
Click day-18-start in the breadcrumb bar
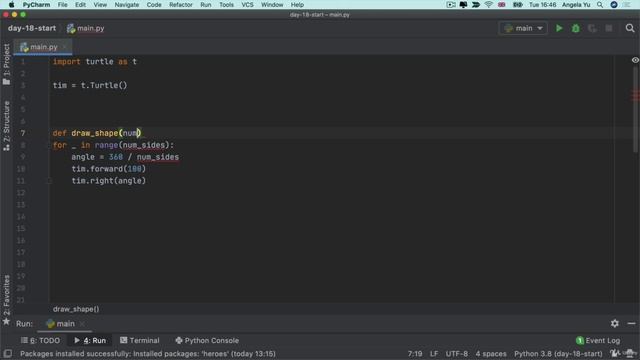click(32, 28)
